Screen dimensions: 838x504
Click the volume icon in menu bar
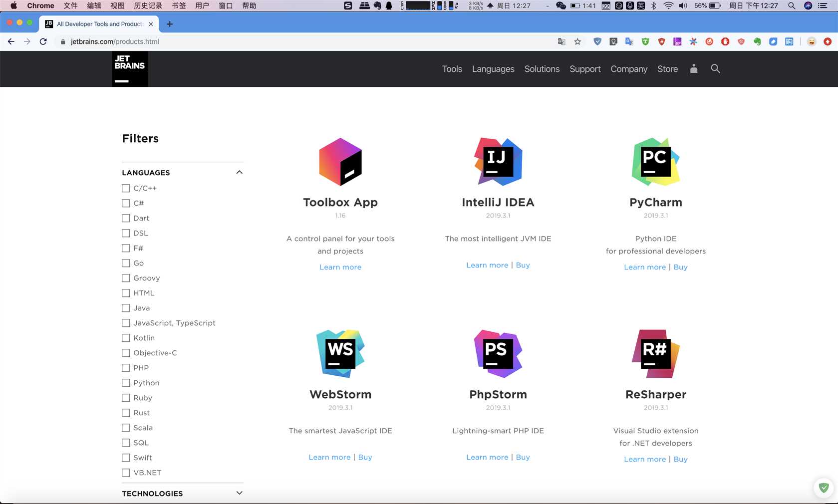pyautogui.click(x=683, y=5)
